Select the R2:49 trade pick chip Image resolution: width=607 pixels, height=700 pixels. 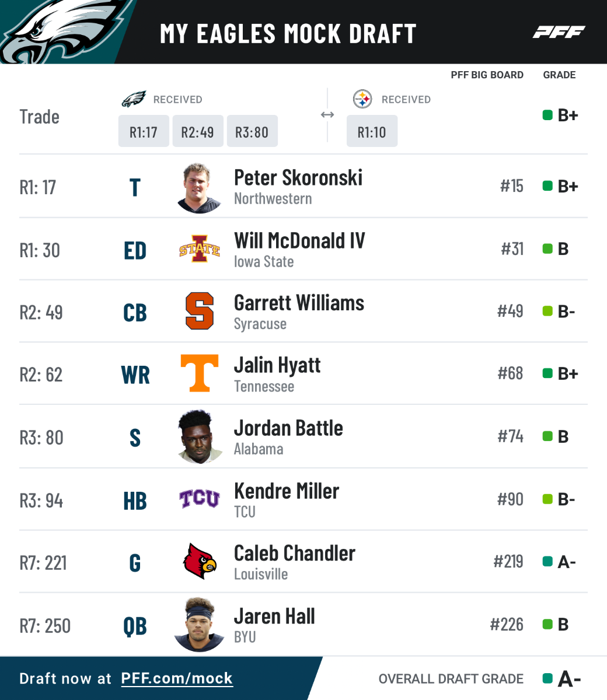click(x=197, y=132)
